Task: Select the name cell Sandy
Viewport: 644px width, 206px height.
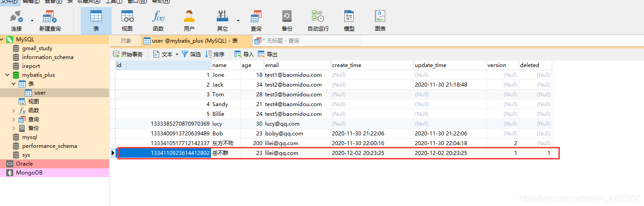Action: 226,104
